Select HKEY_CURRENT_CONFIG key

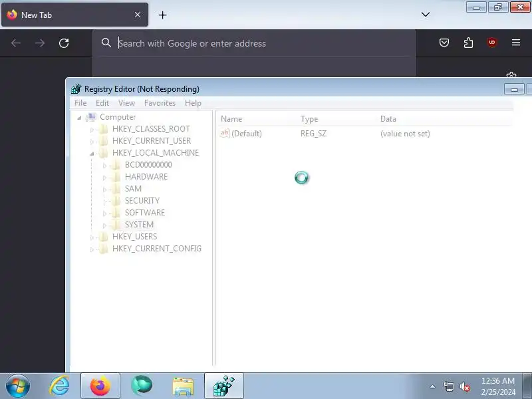click(157, 248)
